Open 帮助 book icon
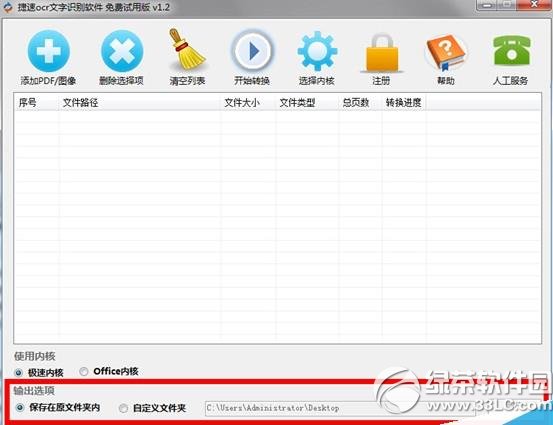The width and height of the screenshot is (553, 425). [x=446, y=52]
